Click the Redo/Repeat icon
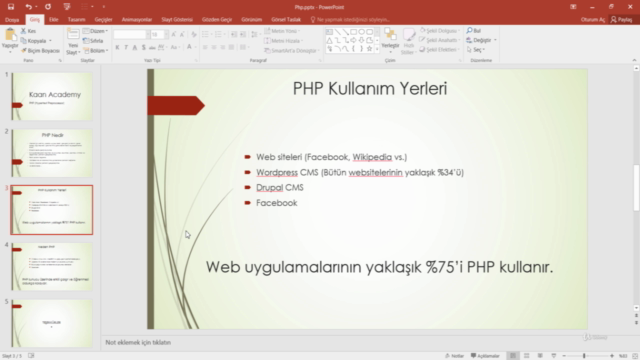The height and width of the screenshot is (360, 640). point(48,7)
